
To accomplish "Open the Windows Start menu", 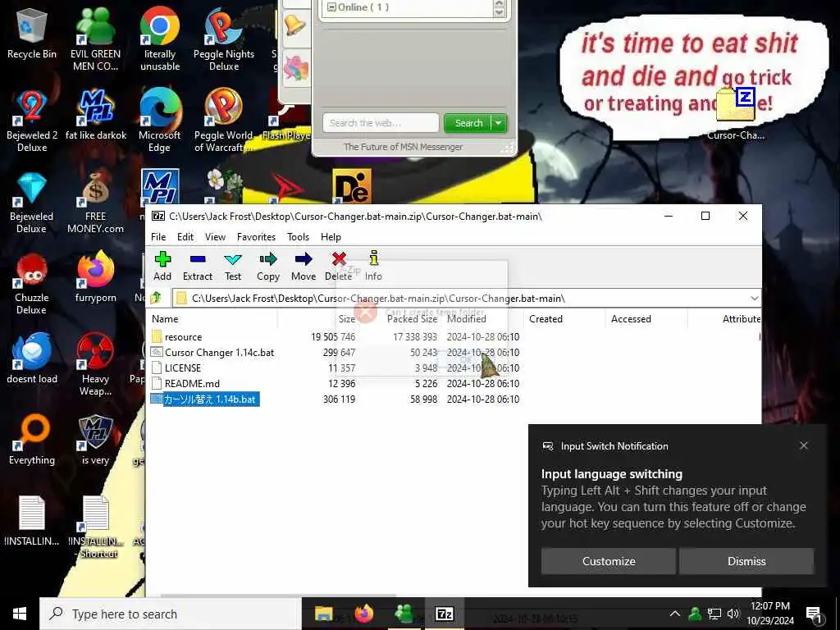I will (x=20, y=614).
